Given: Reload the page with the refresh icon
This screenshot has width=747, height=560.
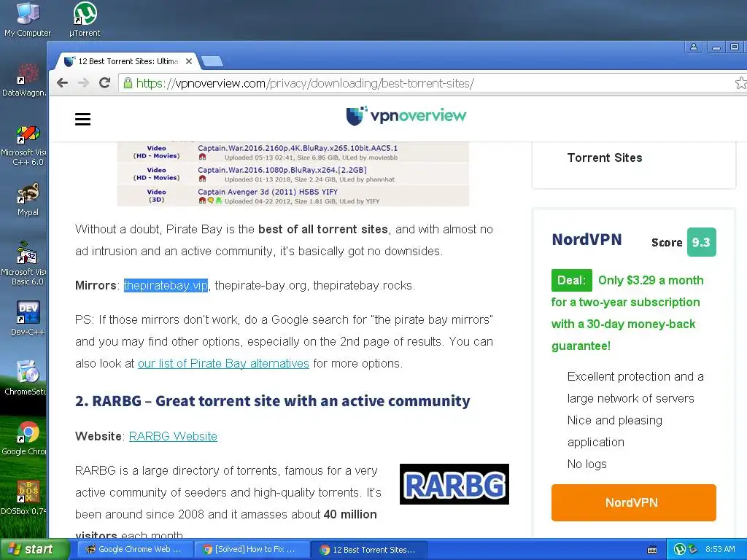Looking at the screenshot, I should (105, 83).
